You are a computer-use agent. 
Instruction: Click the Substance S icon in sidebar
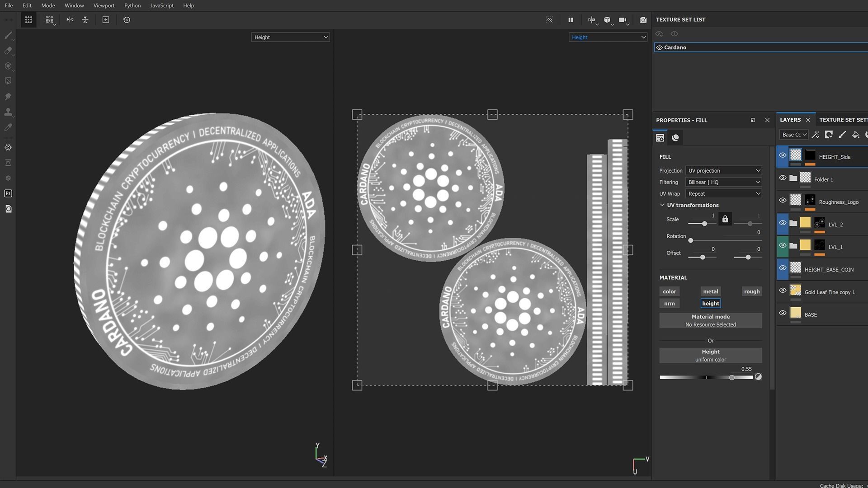8,178
